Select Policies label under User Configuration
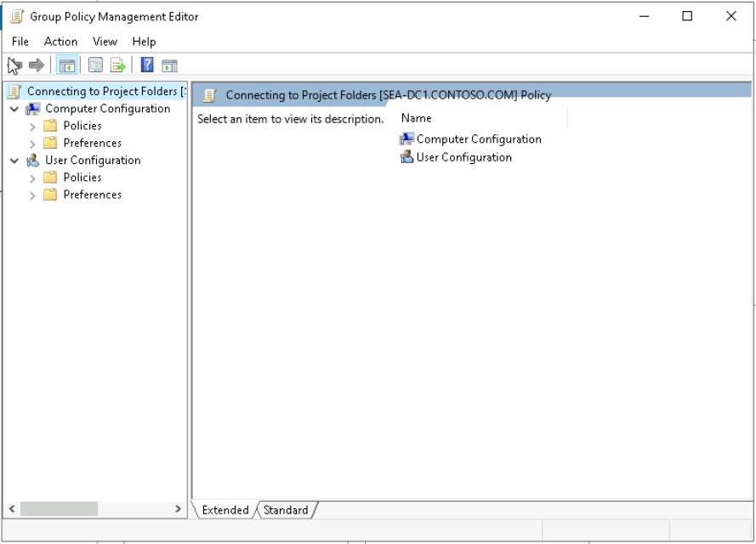The width and height of the screenshot is (756, 544). point(82,178)
